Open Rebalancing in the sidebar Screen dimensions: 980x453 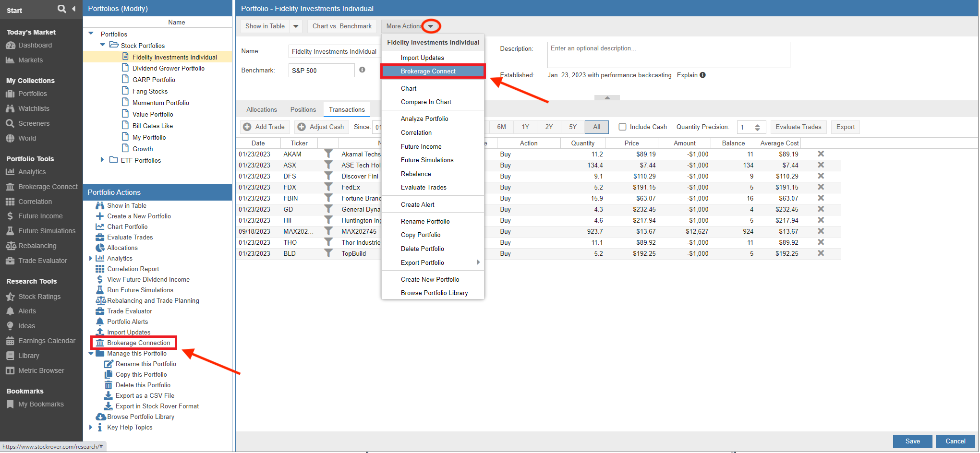[37, 246]
